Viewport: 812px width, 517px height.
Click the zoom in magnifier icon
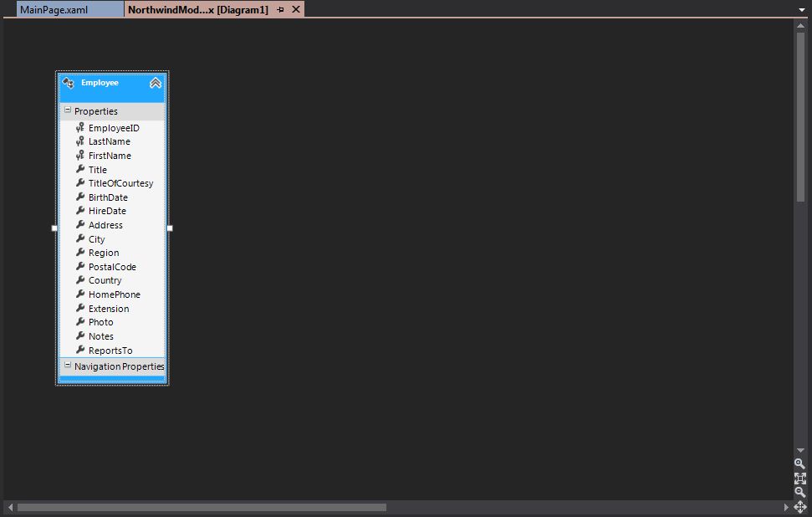pos(799,465)
